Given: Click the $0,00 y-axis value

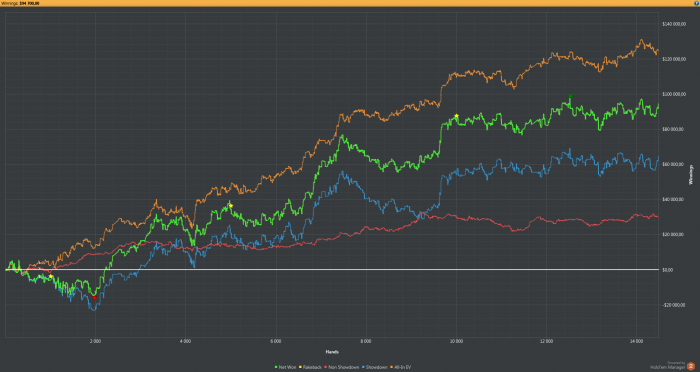Looking at the screenshot, I should [668, 270].
